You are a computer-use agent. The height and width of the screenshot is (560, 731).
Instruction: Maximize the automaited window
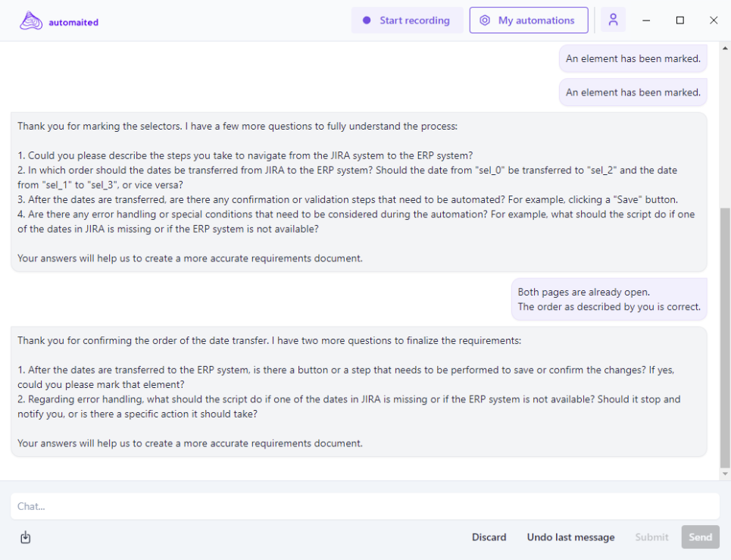680,20
